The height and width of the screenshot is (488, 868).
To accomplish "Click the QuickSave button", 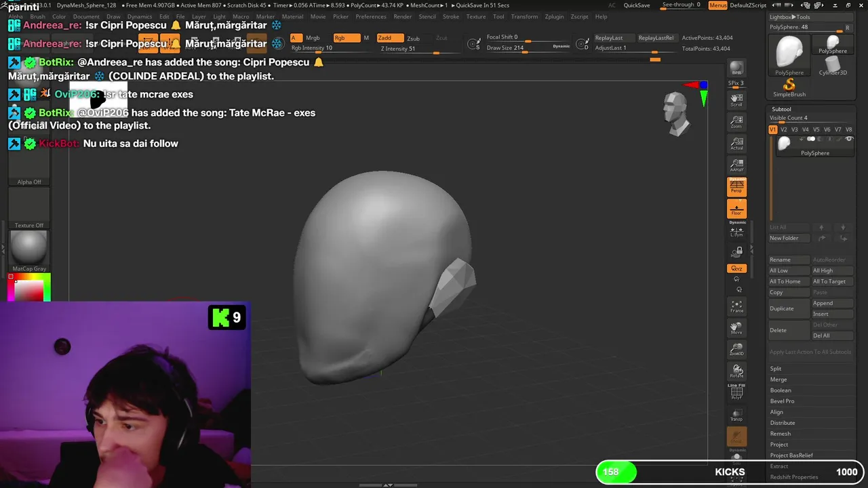I will coord(637,5).
